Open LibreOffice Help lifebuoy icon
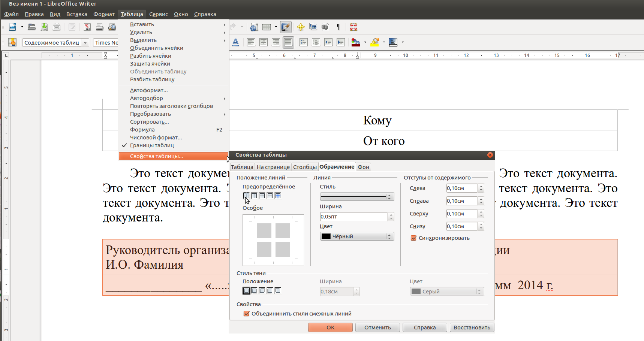This screenshot has height=341, width=644. 353,27
